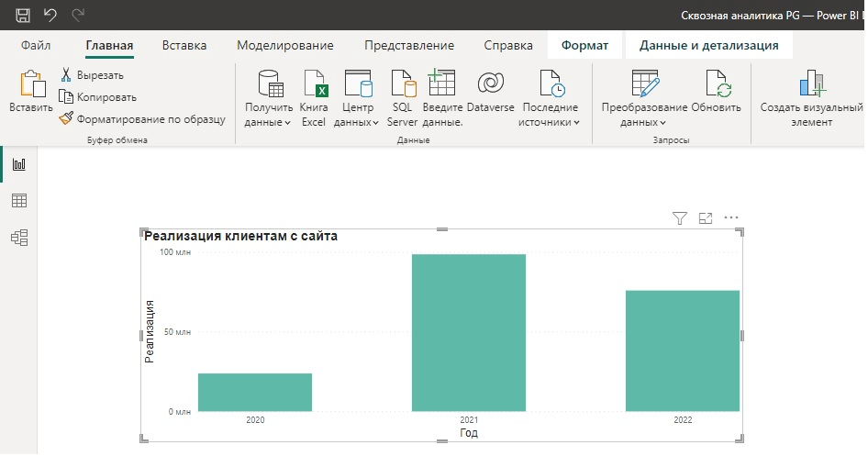This screenshot has width=868, height=467.
Task: Click the Книга Excel data source icon
Action: (x=314, y=98)
